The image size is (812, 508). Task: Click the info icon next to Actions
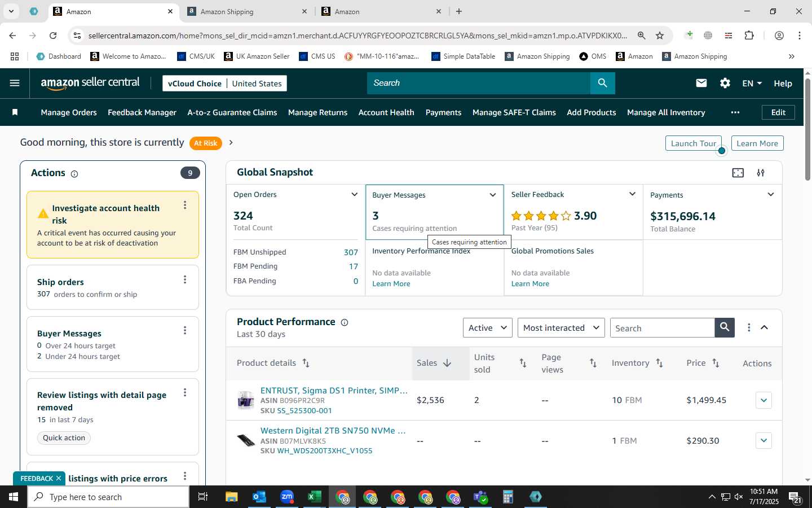[x=74, y=174]
